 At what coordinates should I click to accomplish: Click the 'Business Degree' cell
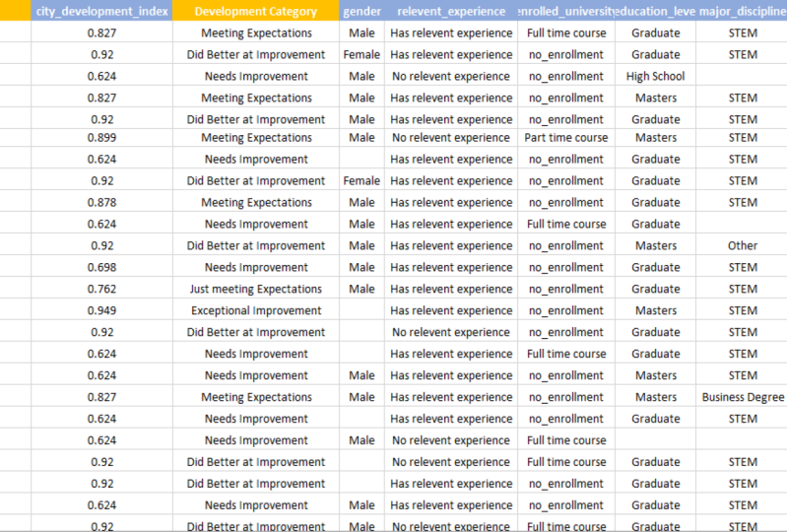point(742,397)
